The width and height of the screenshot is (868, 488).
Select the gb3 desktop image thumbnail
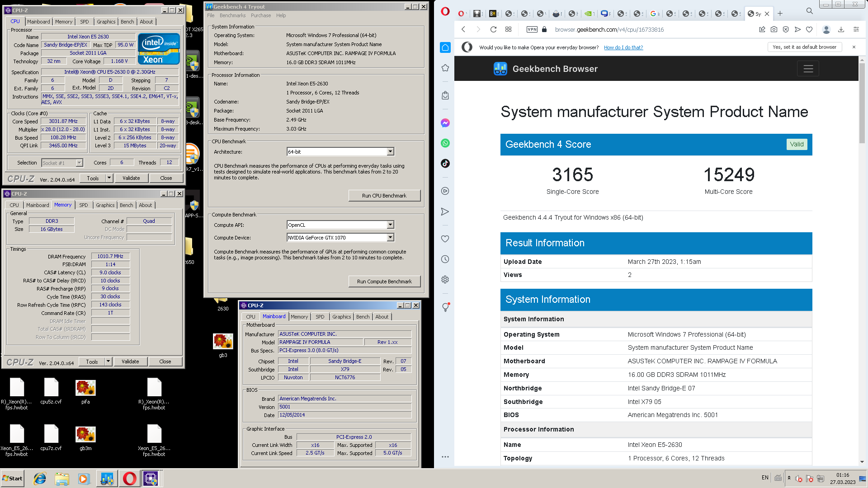tap(223, 341)
